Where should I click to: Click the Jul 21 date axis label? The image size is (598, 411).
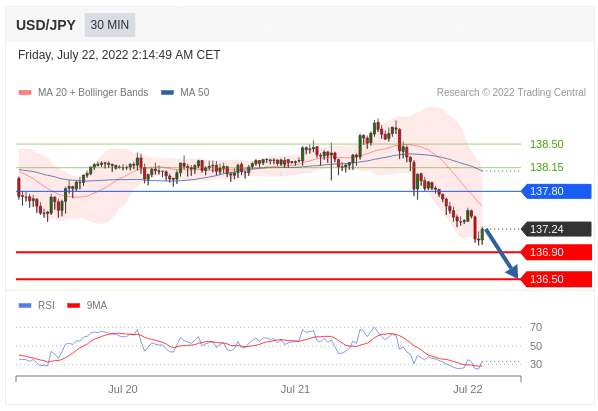click(x=295, y=389)
